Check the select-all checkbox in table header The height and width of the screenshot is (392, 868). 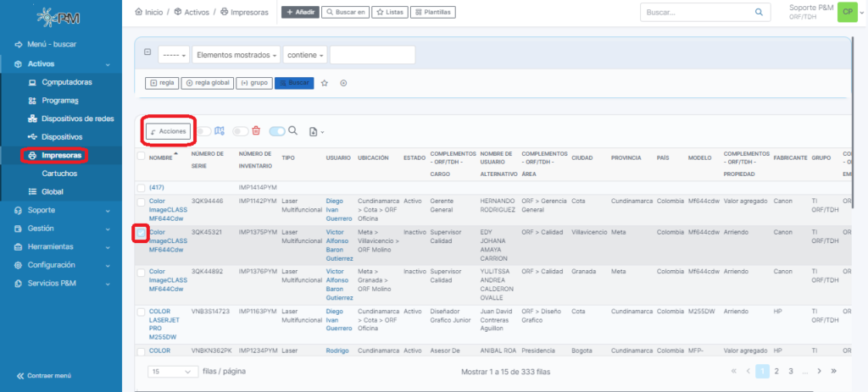142,156
